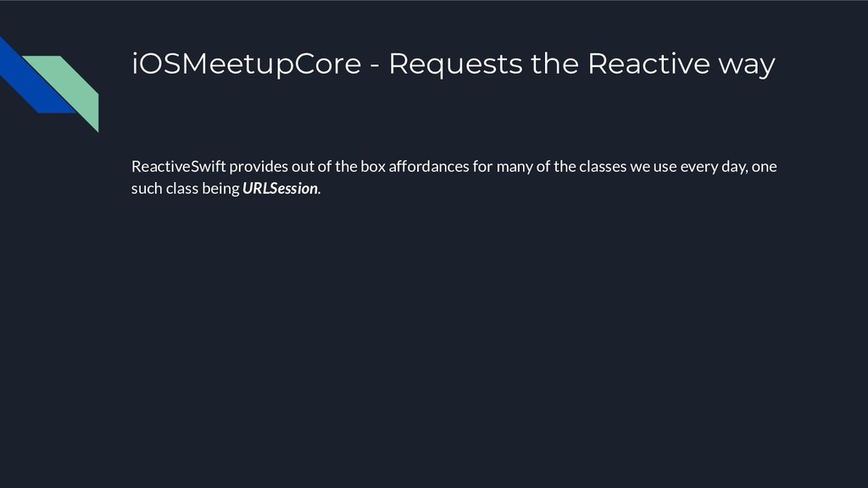
Task: Click the empty dark area below the paragraph
Action: click(434, 332)
